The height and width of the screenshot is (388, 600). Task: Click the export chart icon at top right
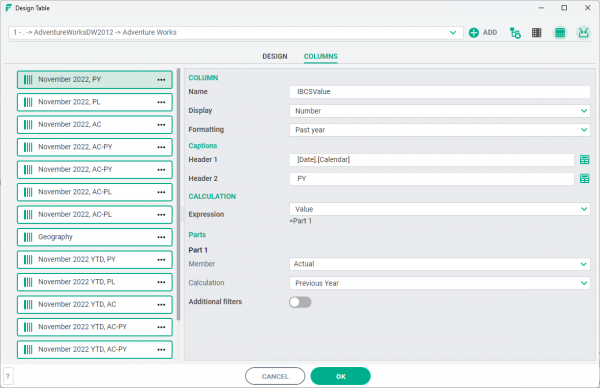pos(583,33)
